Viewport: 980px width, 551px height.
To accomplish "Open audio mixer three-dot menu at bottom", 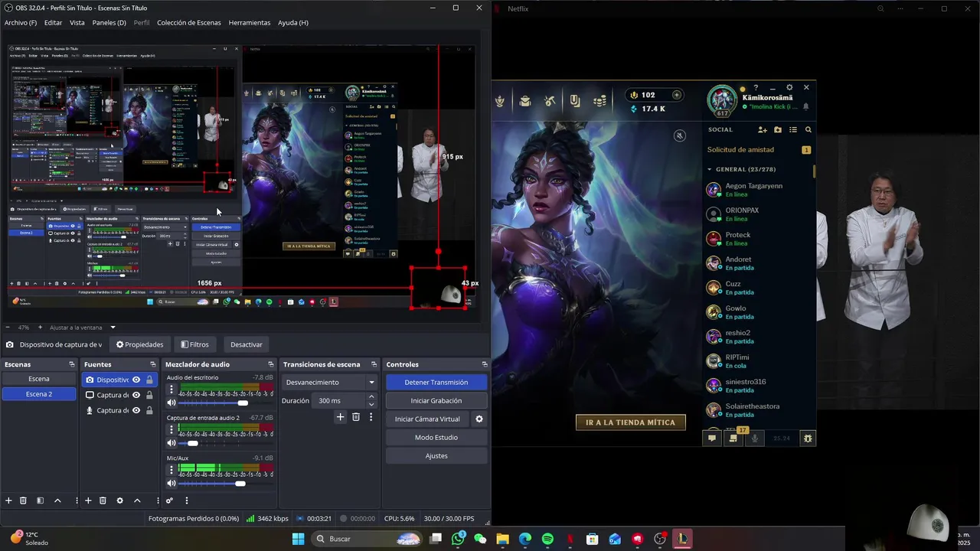I will click(186, 500).
